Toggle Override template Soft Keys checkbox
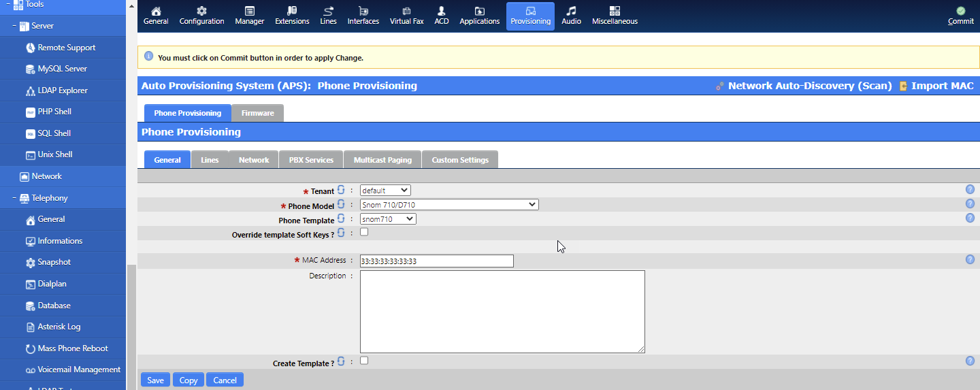The width and height of the screenshot is (980, 390). tap(364, 232)
